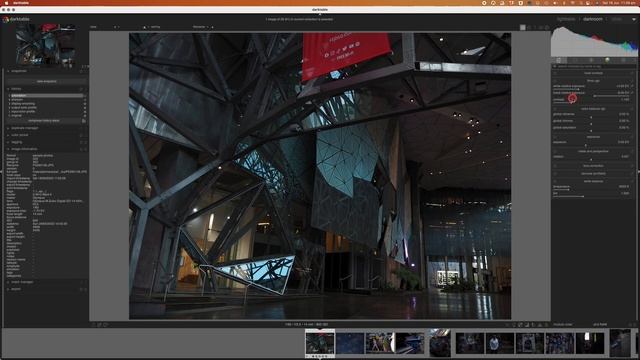This screenshot has height=360, width=640.
Task: Open the views dropdown arrow beside other
Action: 634,19
